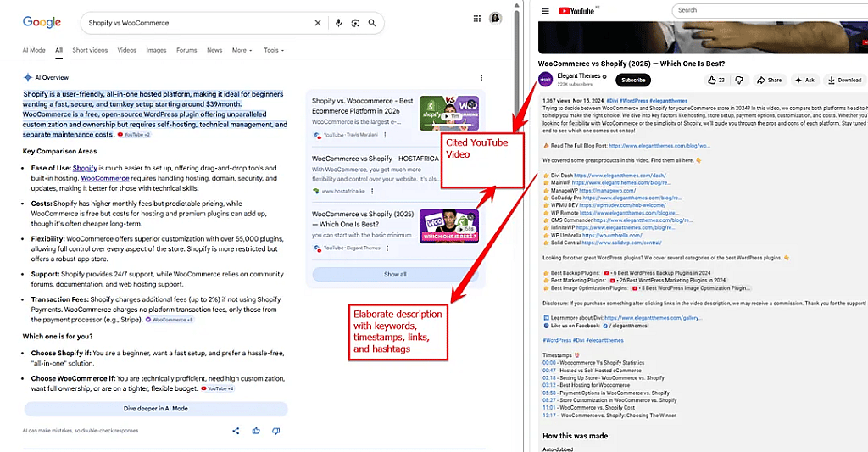Open the Google apps grid
Screen dimensions: 868x452
477,19
